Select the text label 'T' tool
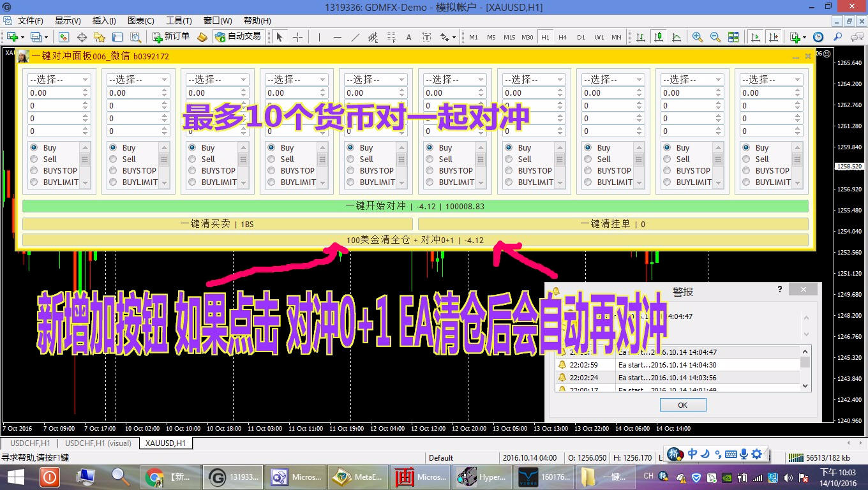 point(427,37)
